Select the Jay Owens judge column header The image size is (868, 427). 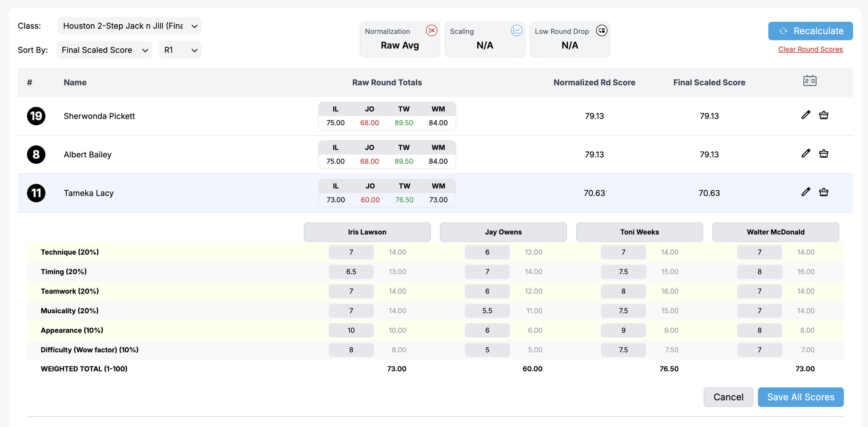(503, 232)
